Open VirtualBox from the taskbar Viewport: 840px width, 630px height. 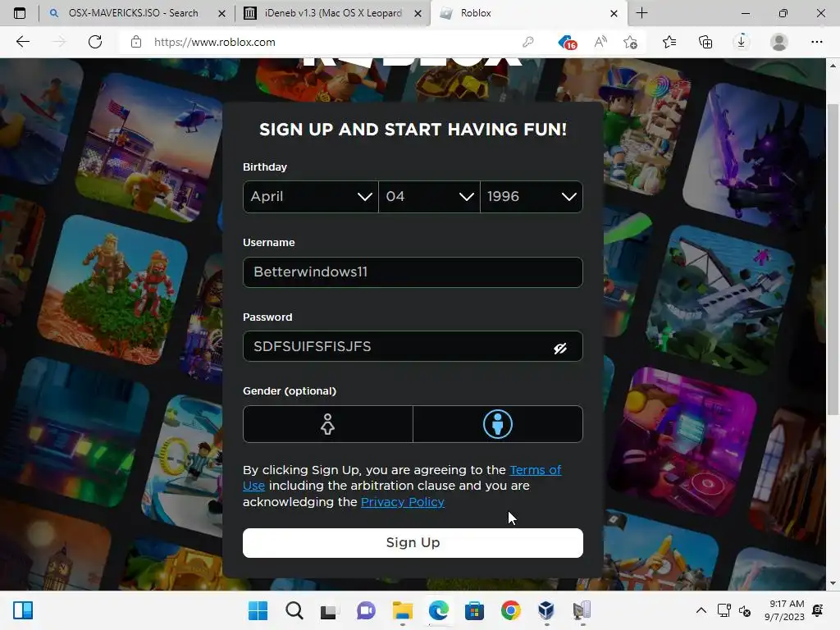click(546, 610)
